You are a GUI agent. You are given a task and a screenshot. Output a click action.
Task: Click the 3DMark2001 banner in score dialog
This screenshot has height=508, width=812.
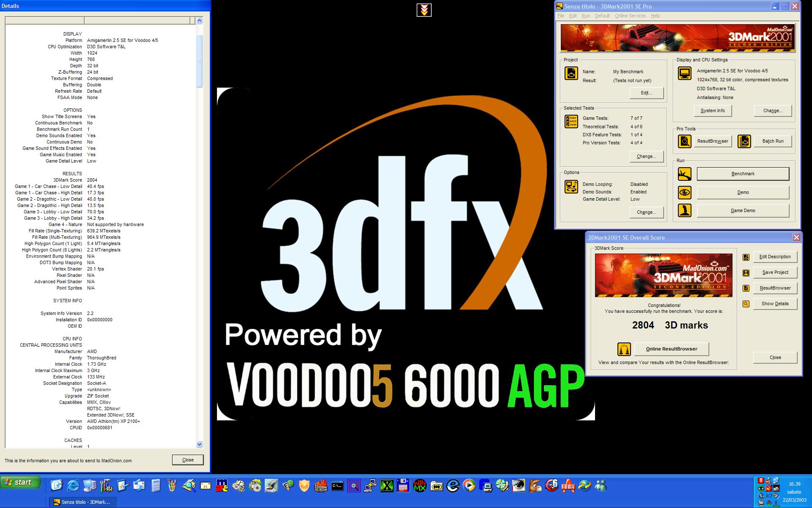pyautogui.click(x=664, y=276)
